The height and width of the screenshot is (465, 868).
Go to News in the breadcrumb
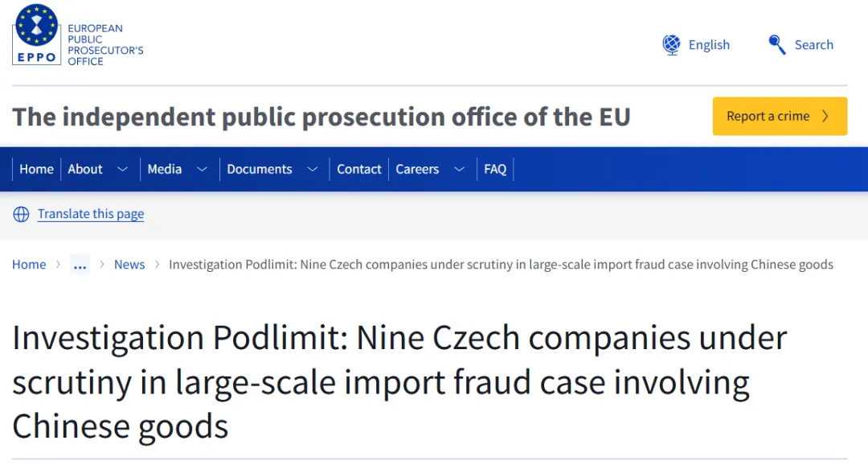(129, 265)
